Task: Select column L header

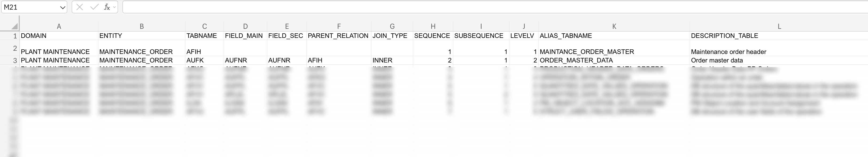Action: [779, 26]
